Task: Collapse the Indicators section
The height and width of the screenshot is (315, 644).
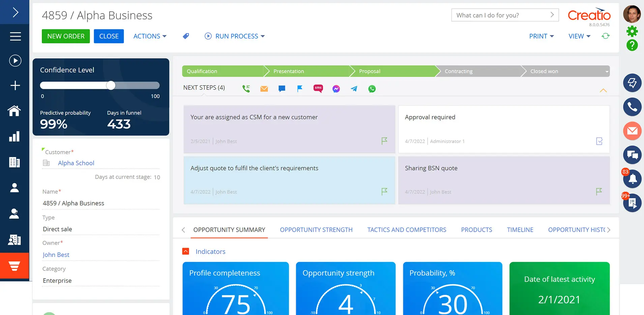Action: pos(186,251)
